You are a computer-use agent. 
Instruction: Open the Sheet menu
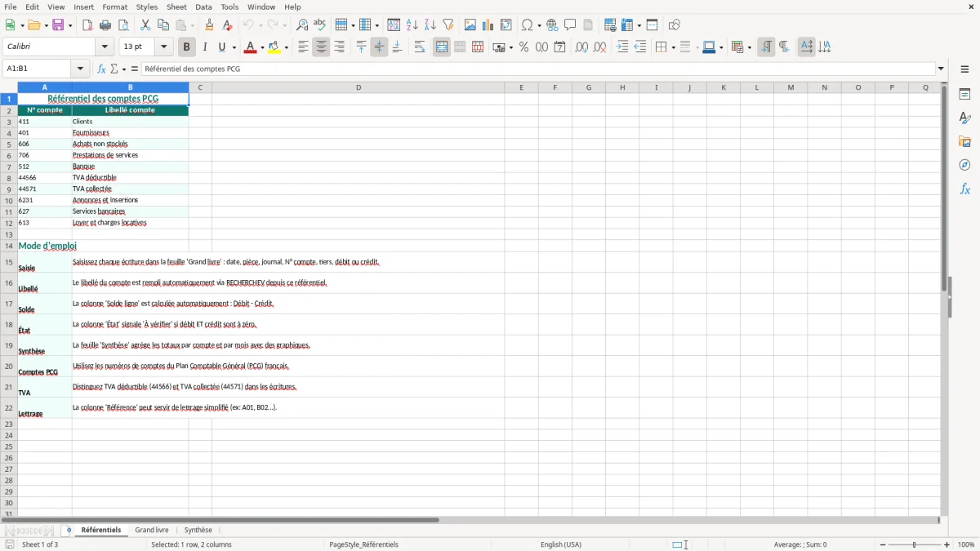coord(176,7)
